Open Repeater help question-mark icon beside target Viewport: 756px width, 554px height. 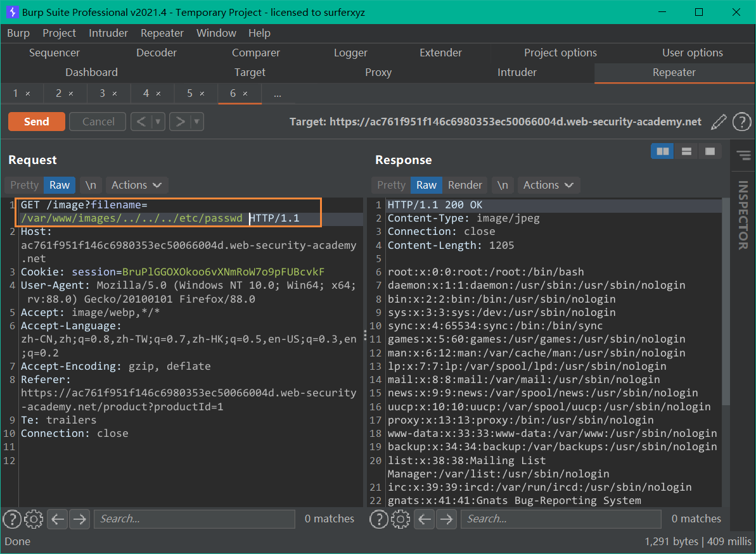click(x=741, y=122)
